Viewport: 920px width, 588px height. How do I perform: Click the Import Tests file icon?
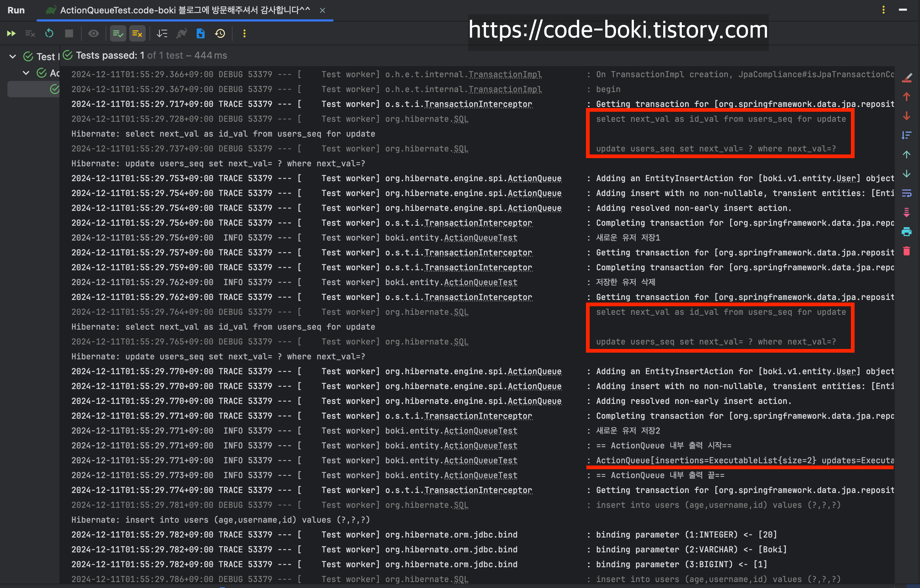click(201, 34)
